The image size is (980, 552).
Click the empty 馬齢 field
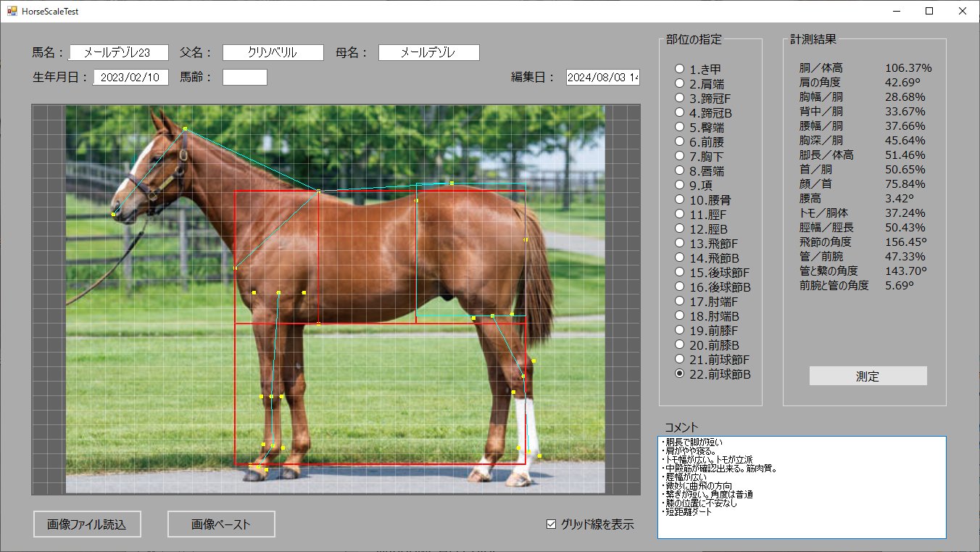pos(245,78)
